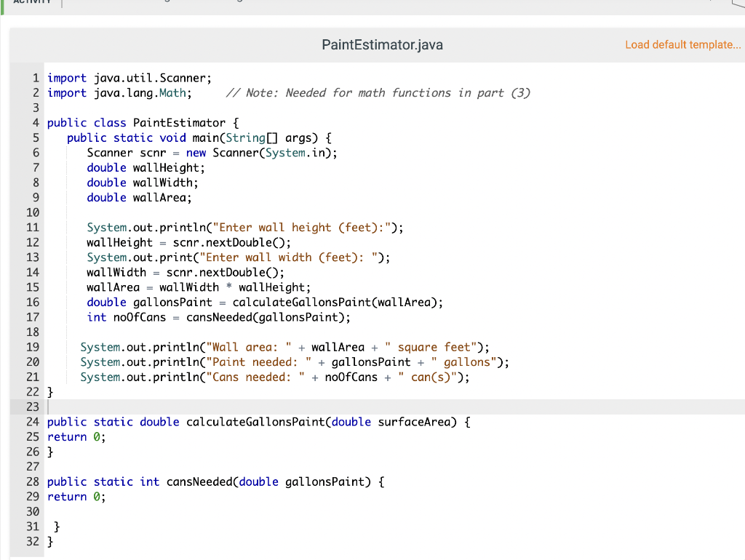The height and width of the screenshot is (560, 745).
Task: Click the Load default template link
Action: 682,44
